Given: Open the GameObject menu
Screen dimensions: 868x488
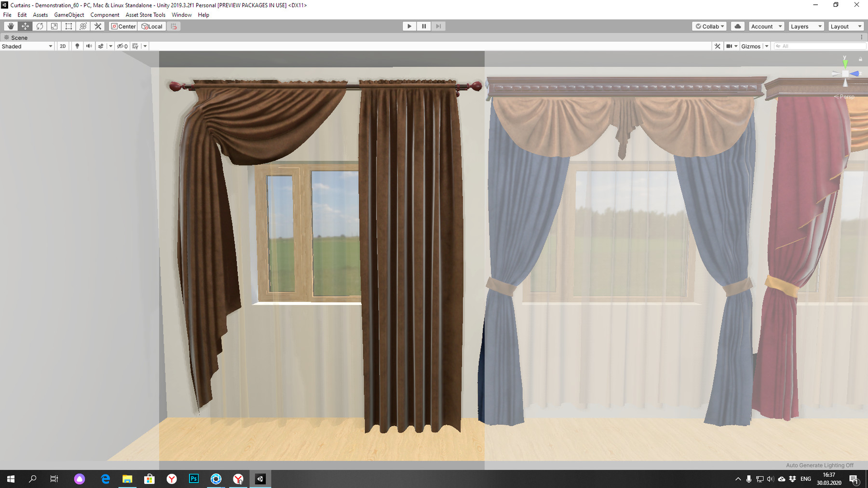Looking at the screenshot, I should click(69, 14).
